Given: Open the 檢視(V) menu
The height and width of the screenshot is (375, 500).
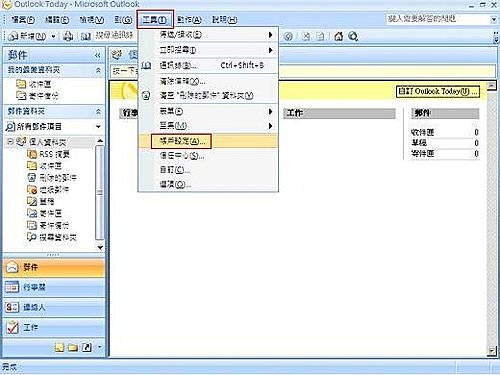Looking at the screenshot, I should [x=92, y=20].
